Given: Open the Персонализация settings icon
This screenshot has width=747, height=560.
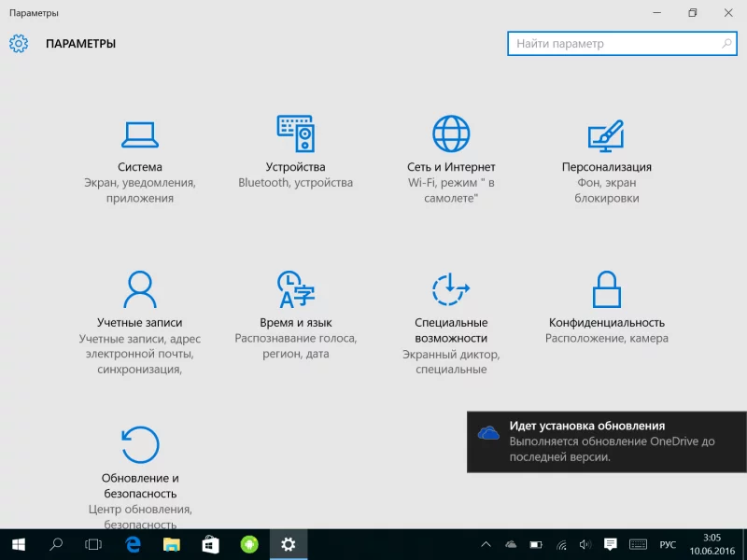Looking at the screenshot, I should (605, 136).
